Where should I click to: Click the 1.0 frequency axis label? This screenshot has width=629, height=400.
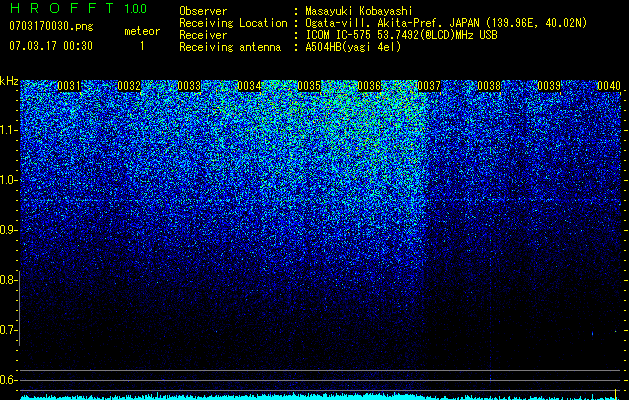point(8,180)
